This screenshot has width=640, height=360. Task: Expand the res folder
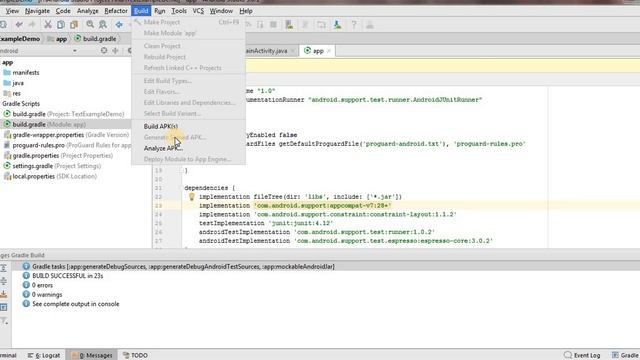pos(12,93)
